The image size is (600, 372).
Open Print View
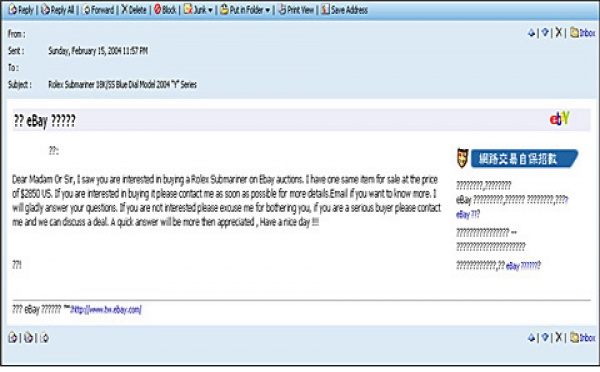(x=296, y=10)
